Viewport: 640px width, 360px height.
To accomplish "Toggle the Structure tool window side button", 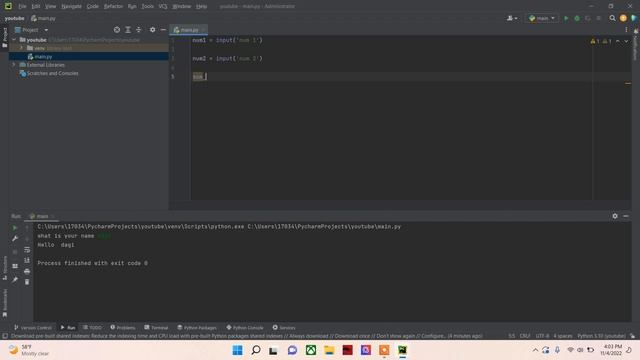I will 4,268.
